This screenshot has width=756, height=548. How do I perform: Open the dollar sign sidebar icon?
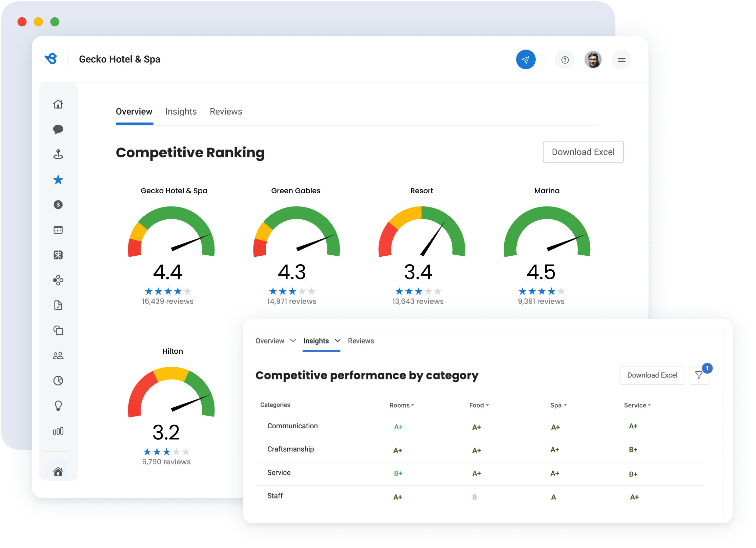click(58, 204)
